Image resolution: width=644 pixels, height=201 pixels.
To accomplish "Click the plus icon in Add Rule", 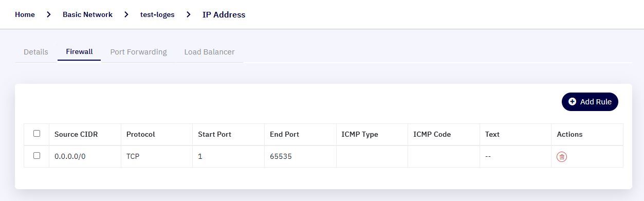I will tap(573, 102).
